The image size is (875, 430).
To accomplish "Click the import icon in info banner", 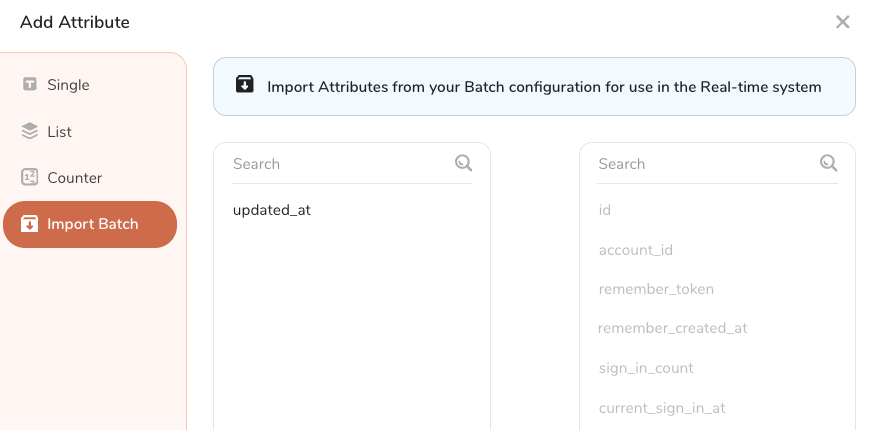I will (245, 85).
